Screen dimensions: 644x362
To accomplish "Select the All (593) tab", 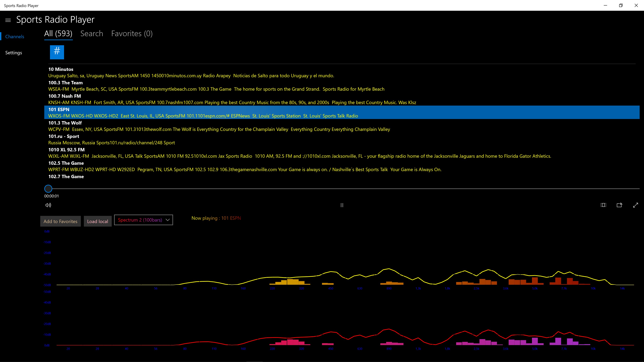I will pyautogui.click(x=58, y=34).
